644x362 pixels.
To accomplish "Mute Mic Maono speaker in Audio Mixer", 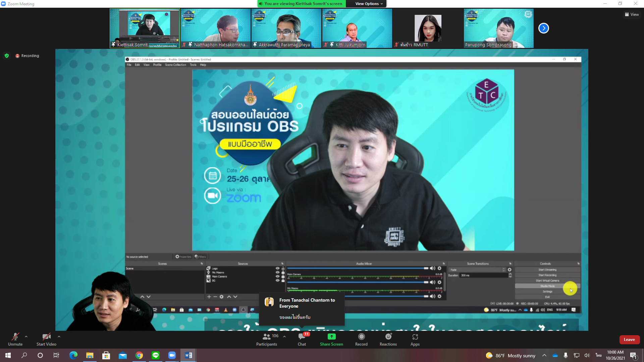I will 433,296.
